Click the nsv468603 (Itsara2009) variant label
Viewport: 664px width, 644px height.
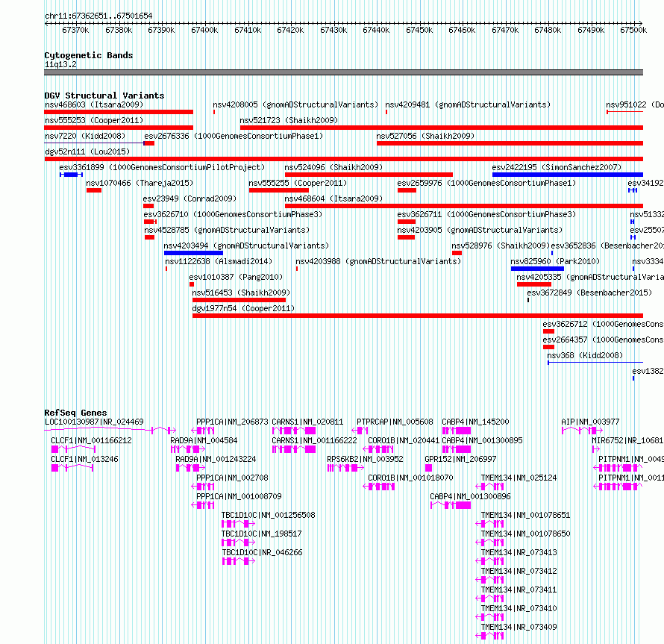click(x=94, y=104)
